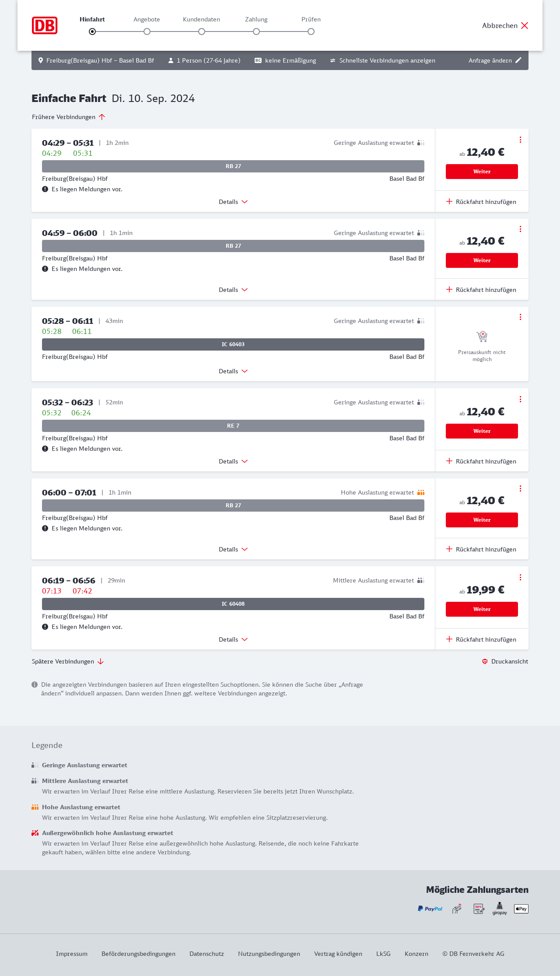Open three-dot menu for 04:29 connection
The height and width of the screenshot is (976, 560).
pos(520,140)
